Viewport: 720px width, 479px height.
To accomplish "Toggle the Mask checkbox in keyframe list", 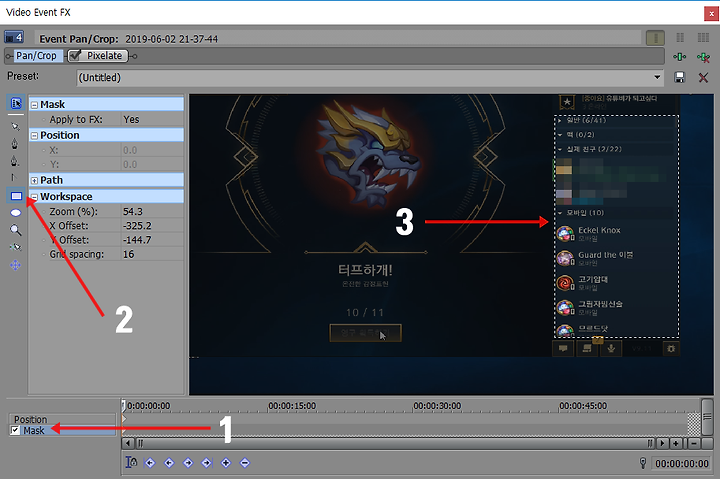I will [16, 430].
